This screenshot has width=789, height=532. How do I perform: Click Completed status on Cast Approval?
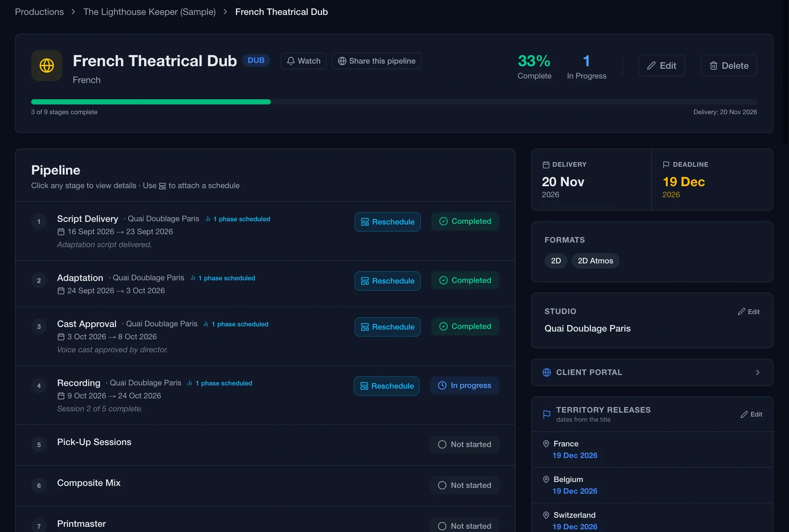tap(465, 326)
